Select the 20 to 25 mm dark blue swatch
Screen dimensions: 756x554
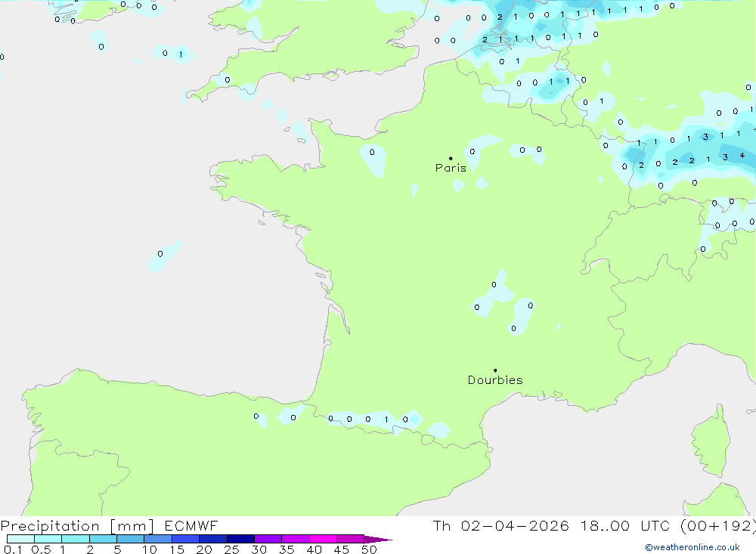click(x=213, y=539)
